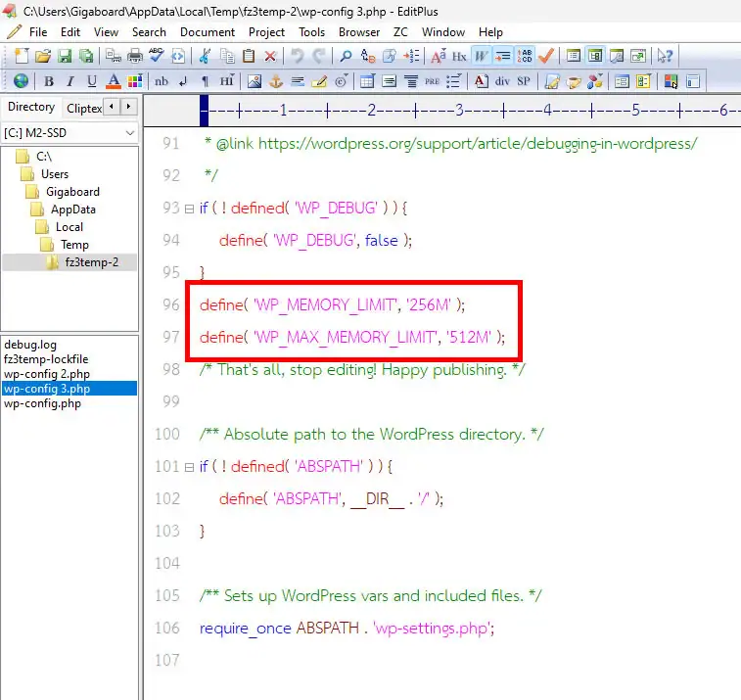Delete selection with the red X
The width and height of the screenshot is (741, 700).
pyautogui.click(x=270, y=56)
